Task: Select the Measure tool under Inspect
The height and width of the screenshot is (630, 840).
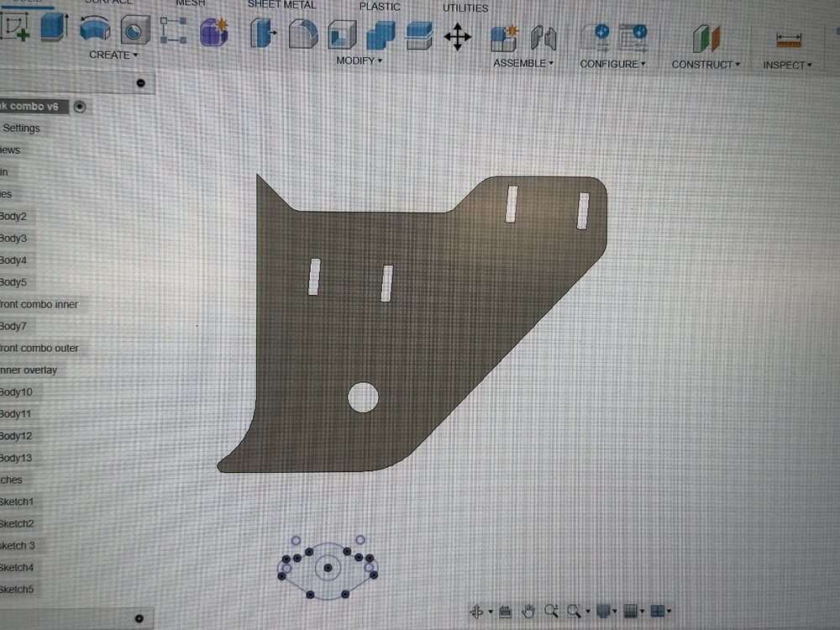Action: click(788, 39)
